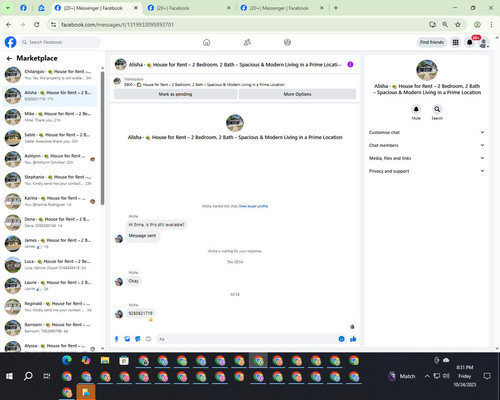Open the taskbar clock showing 8:31 PM
This screenshot has height=400, width=500.
click(465, 376)
